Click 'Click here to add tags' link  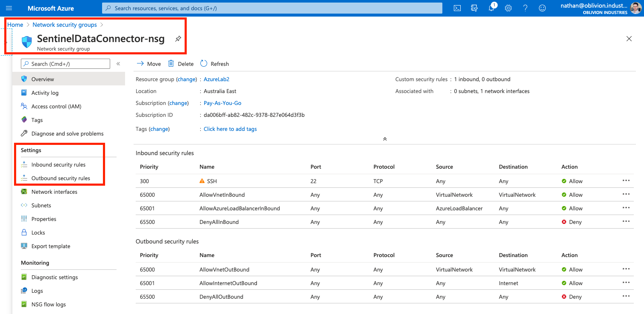pyautogui.click(x=230, y=129)
